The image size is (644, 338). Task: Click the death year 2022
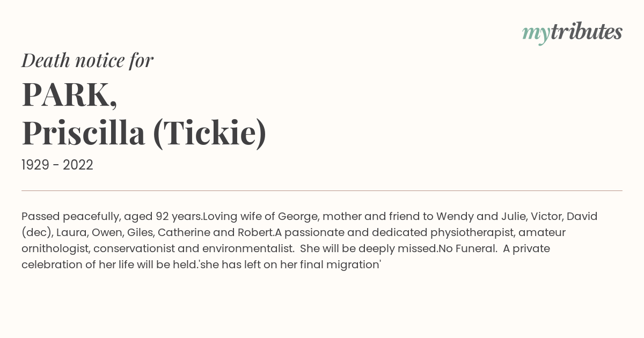[78, 165]
